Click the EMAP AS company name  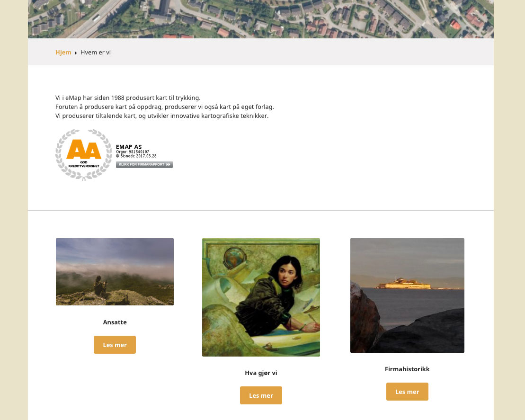[x=129, y=147]
